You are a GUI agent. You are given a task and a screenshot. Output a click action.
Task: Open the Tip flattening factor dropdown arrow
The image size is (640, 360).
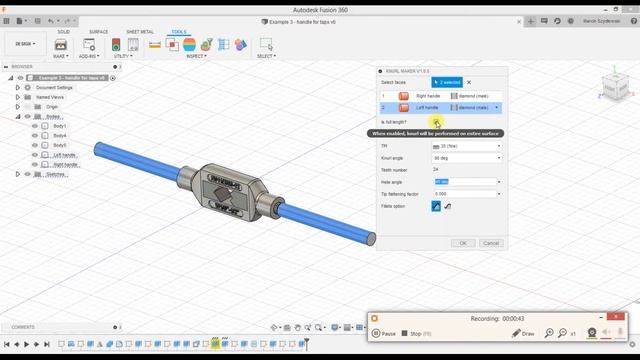[499, 194]
